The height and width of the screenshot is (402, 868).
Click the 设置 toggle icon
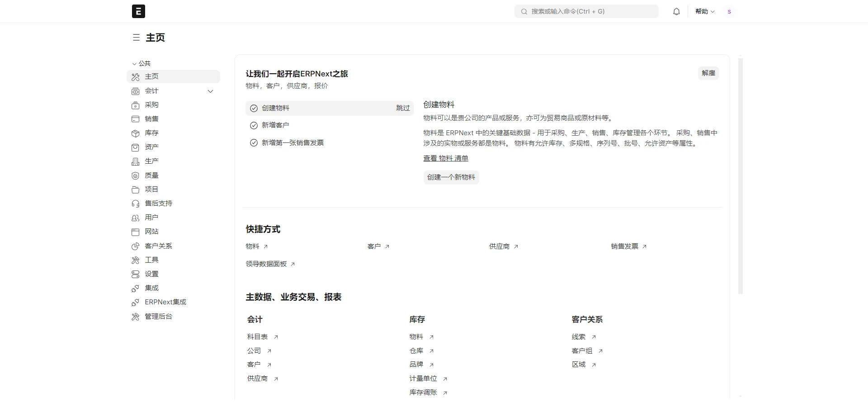(135, 274)
